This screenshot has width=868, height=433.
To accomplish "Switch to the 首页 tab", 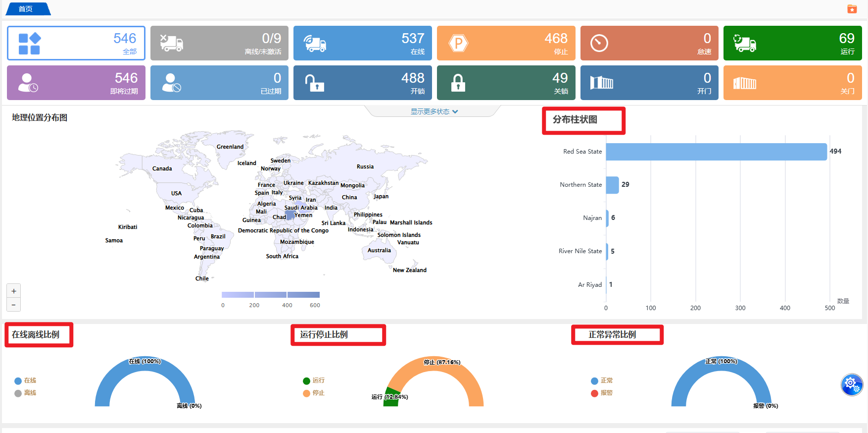I will point(26,9).
